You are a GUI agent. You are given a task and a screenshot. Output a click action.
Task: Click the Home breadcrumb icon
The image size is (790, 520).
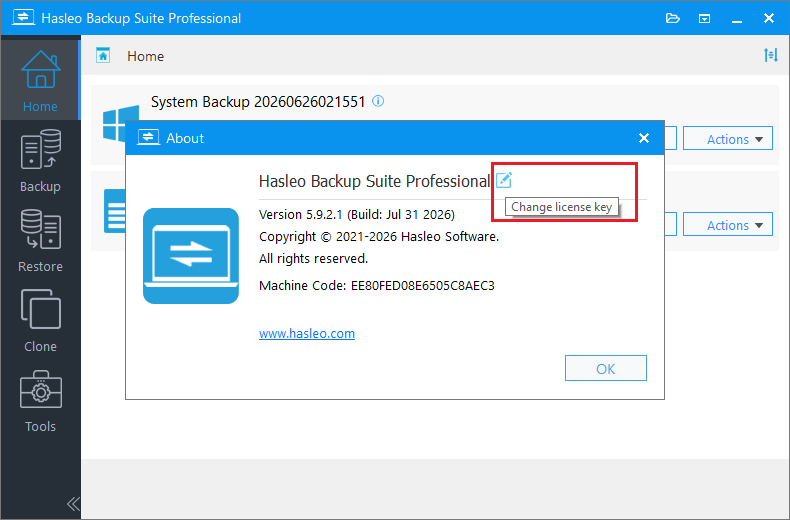pos(103,55)
